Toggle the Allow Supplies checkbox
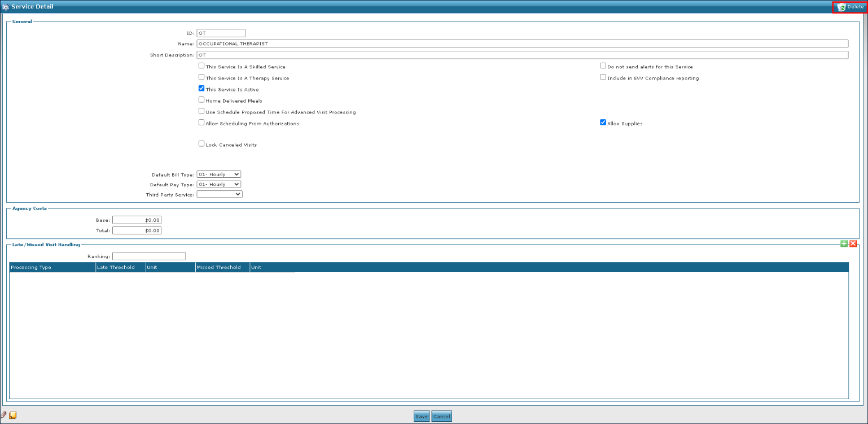Screen dimensions: 868x424 [603, 123]
